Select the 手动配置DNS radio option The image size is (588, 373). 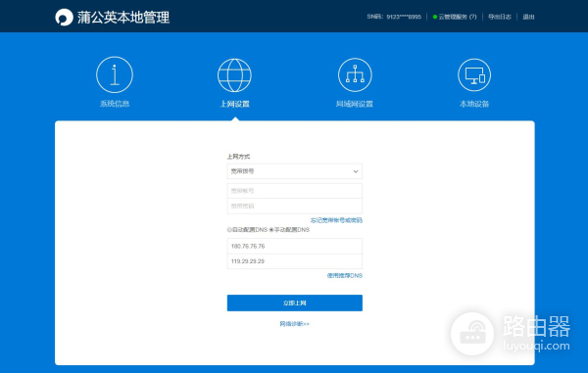click(271, 229)
